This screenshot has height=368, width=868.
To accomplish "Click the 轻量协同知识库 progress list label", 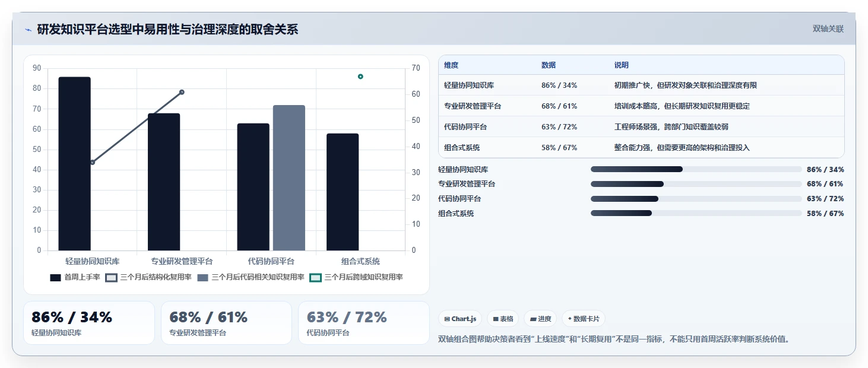I will [x=463, y=170].
